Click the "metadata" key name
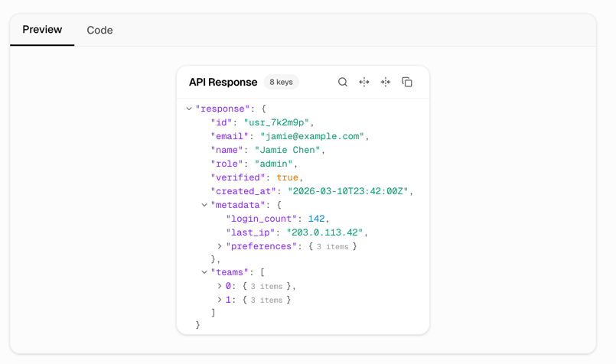Screen dimensions: 616x364 click(238, 205)
